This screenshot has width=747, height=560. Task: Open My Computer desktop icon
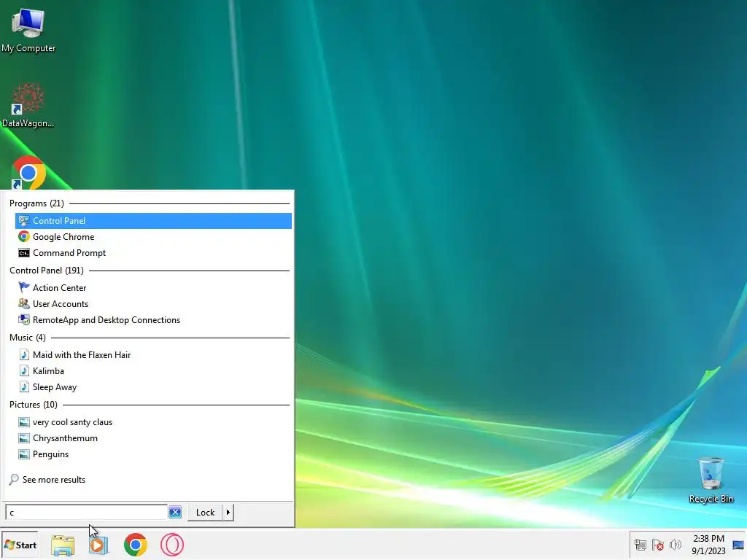pos(28,31)
